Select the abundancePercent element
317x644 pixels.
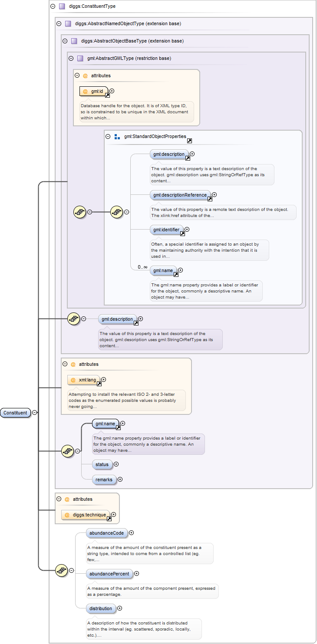(109, 574)
